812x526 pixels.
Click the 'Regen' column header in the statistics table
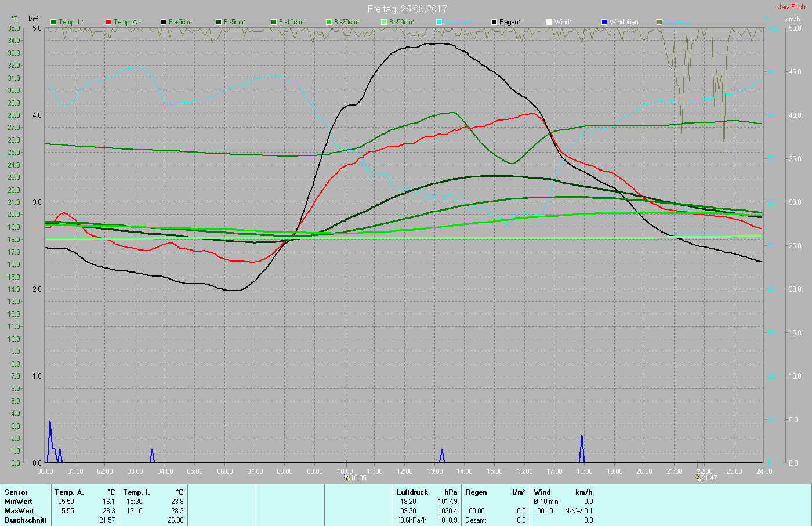point(476,492)
